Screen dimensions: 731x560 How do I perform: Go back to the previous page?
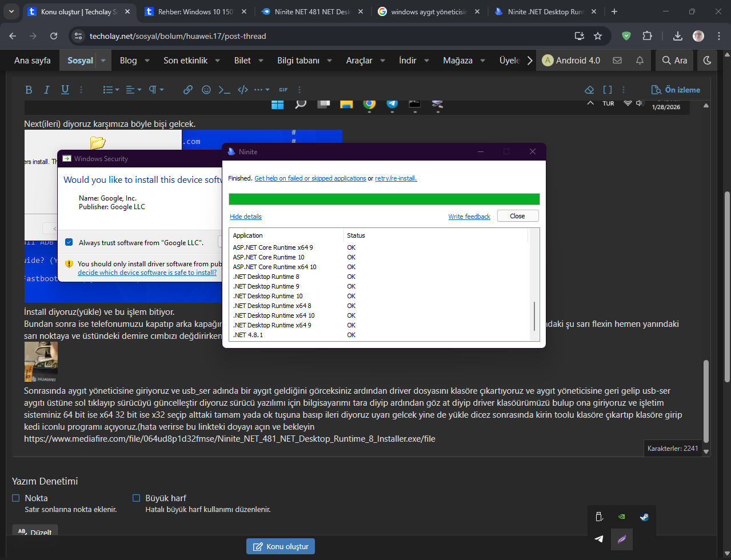[13, 36]
